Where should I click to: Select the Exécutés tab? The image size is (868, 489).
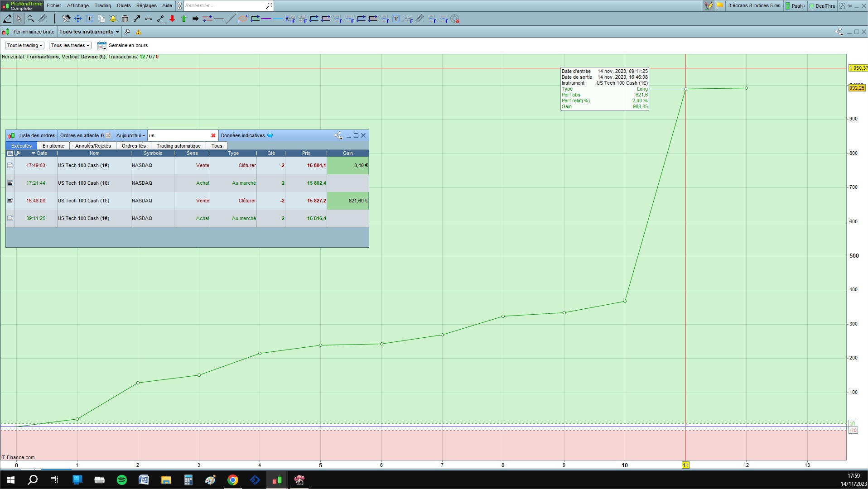coord(21,146)
